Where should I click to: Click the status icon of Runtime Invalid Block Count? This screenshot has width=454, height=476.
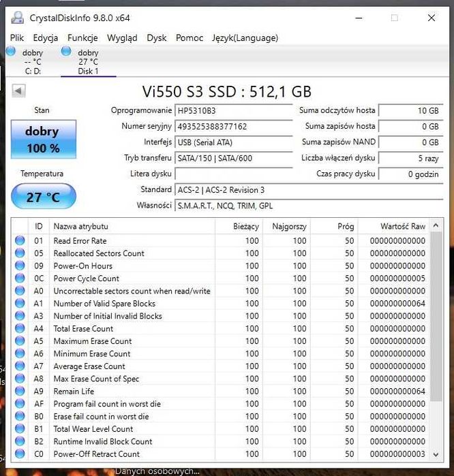[x=20, y=441]
